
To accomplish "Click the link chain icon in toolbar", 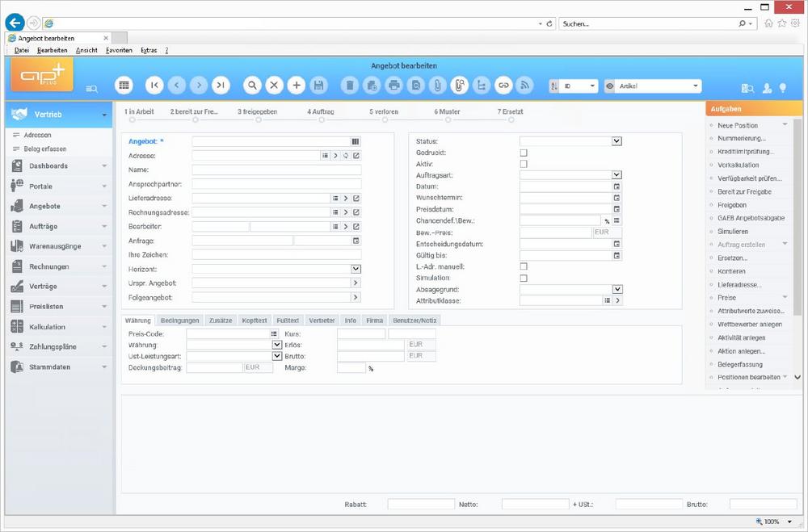I will click(x=503, y=86).
